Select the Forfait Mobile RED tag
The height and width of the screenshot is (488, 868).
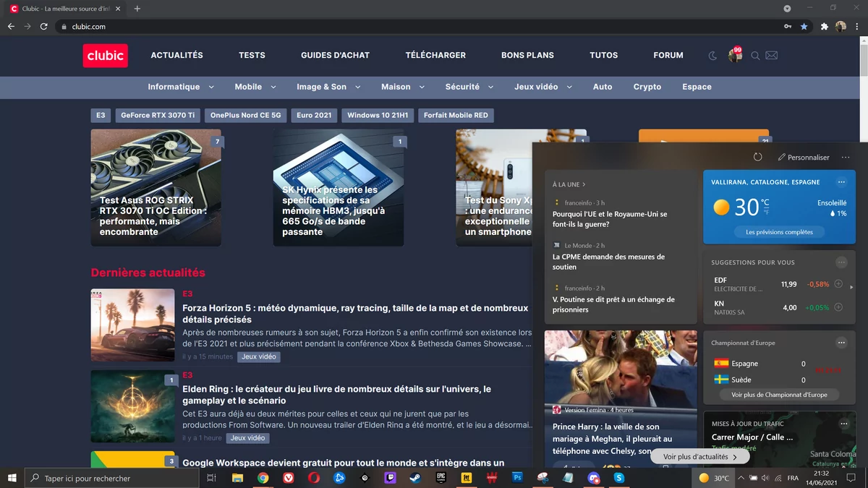456,115
